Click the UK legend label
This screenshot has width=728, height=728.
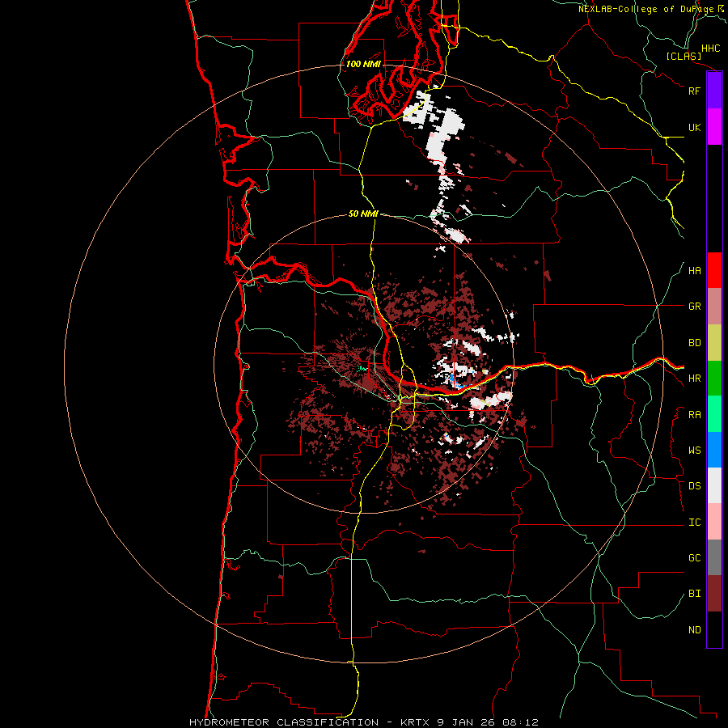694,127
